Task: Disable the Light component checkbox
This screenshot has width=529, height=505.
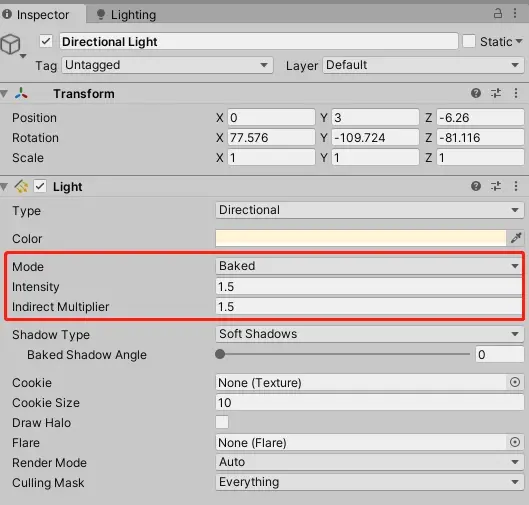Action: click(x=40, y=186)
